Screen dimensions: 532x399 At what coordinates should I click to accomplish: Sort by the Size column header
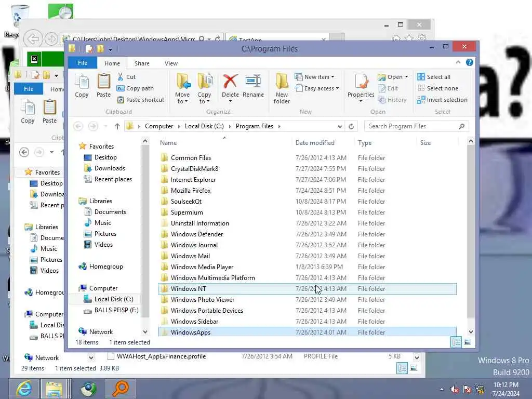425,143
